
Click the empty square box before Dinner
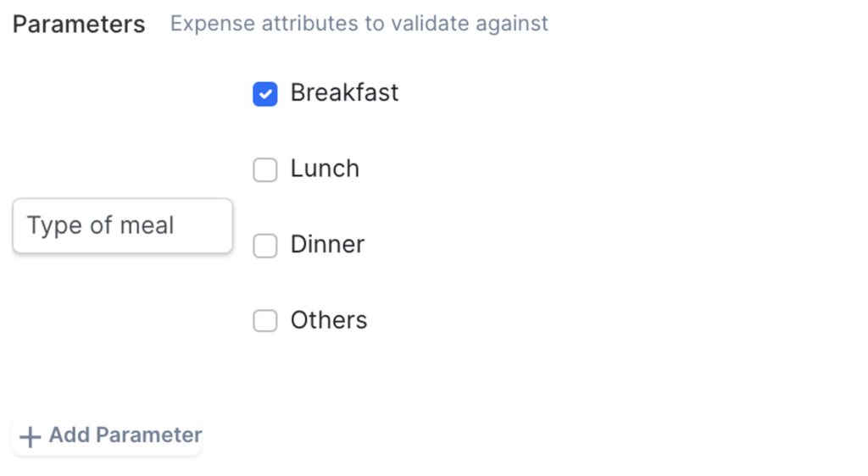[x=265, y=246]
